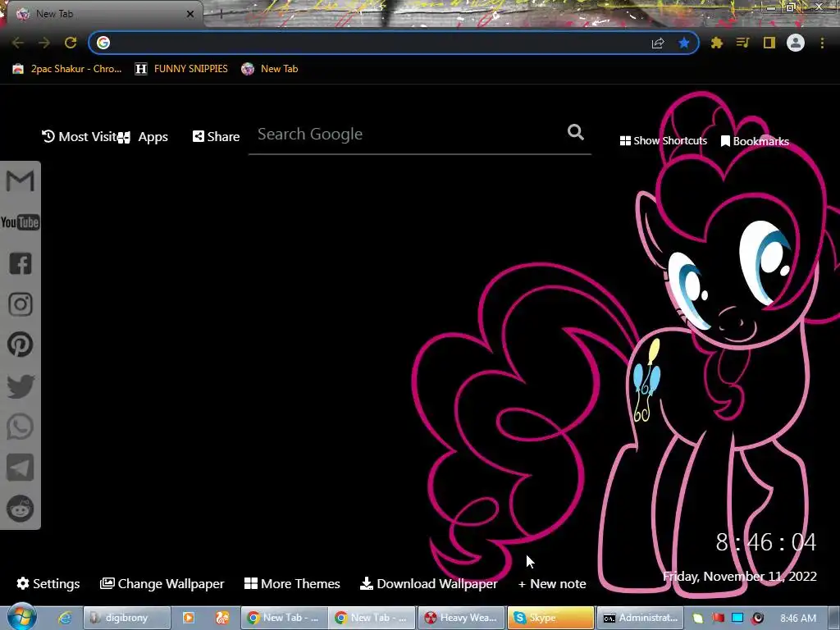Open the 2pac Shakur bookmark
The height and width of the screenshot is (630, 840).
[67, 69]
